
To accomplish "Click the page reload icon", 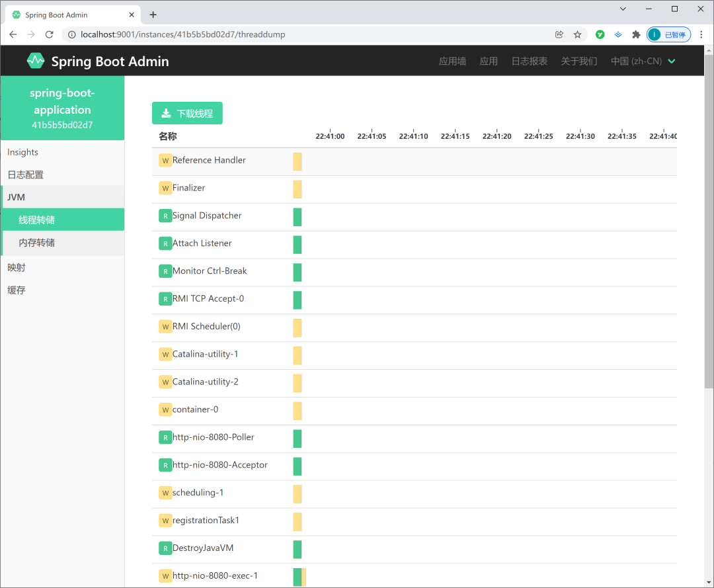I will click(x=49, y=34).
